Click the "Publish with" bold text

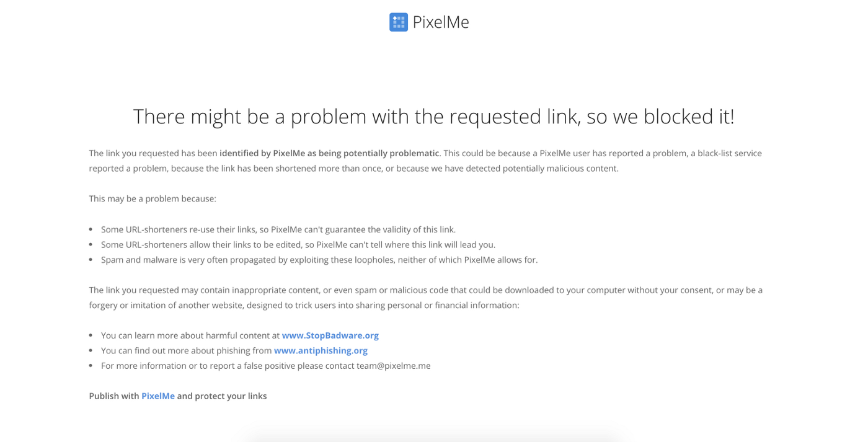[x=114, y=396]
